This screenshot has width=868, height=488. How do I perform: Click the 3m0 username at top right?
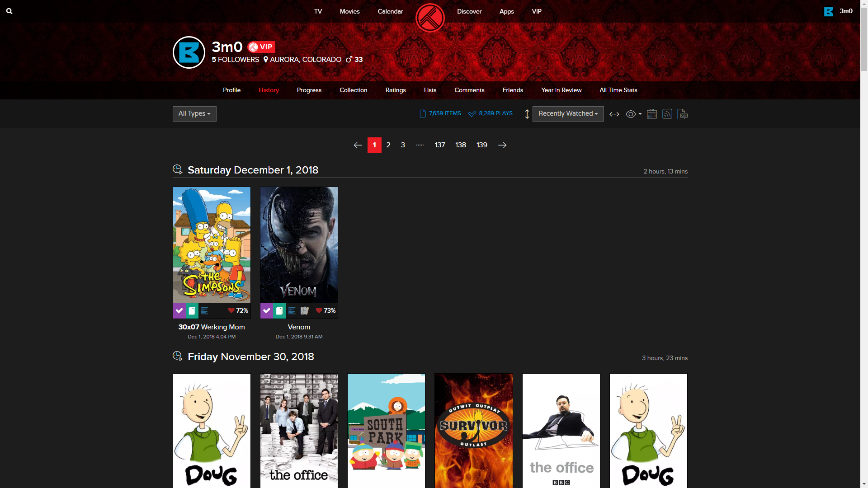click(846, 11)
